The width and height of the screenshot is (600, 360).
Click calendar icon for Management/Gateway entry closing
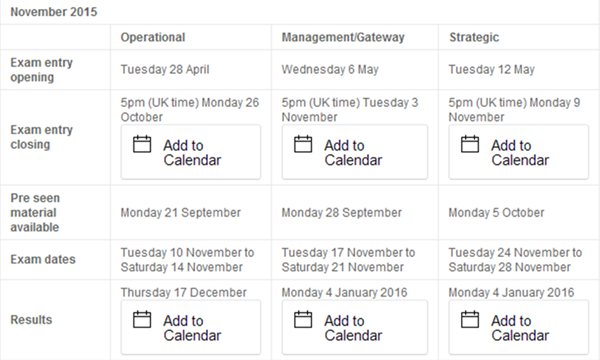(303, 144)
